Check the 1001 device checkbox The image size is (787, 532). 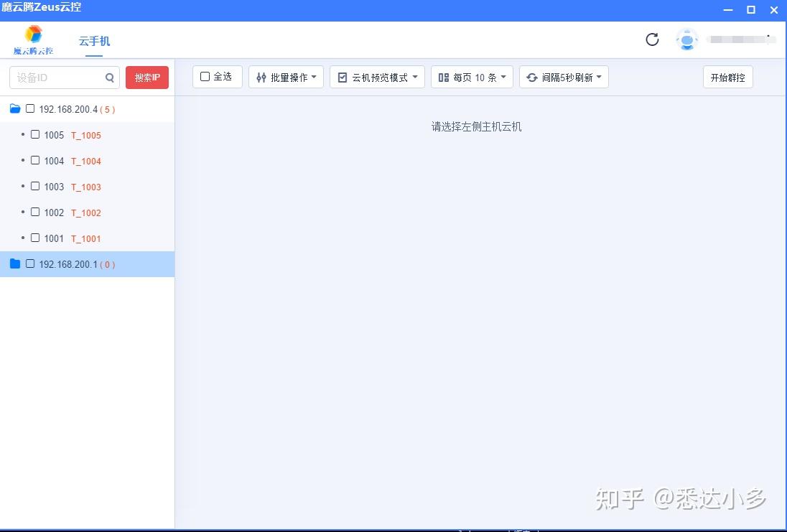[35, 238]
